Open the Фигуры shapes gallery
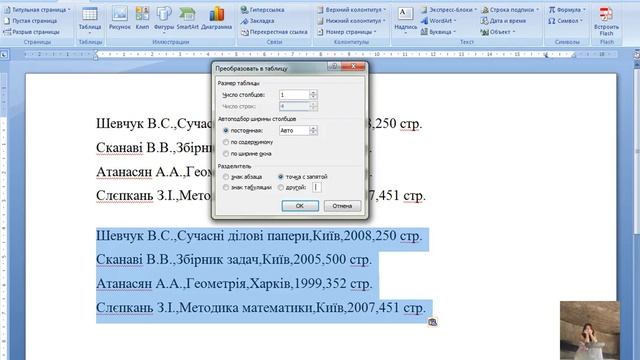640x360 pixels. tap(164, 19)
